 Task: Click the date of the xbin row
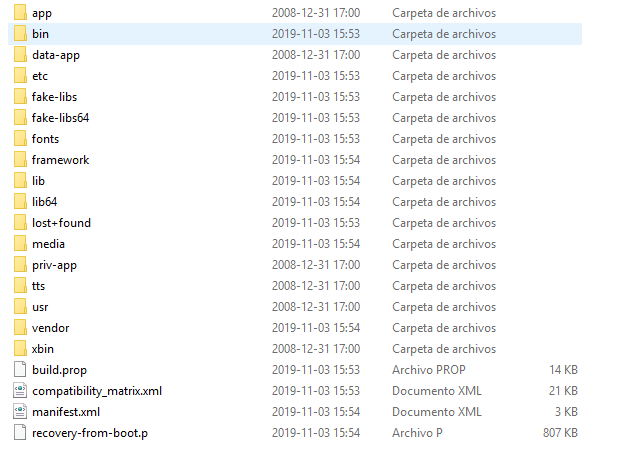pyautogui.click(x=316, y=349)
